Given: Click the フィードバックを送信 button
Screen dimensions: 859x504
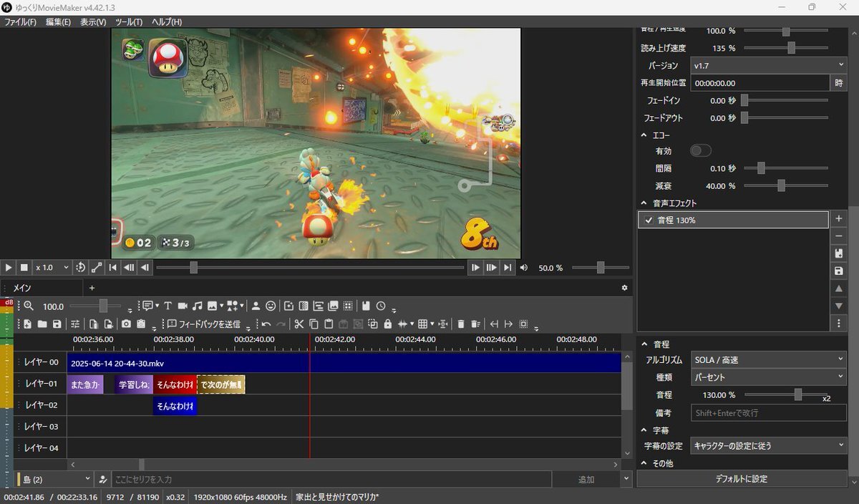Looking at the screenshot, I should (203, 324).
